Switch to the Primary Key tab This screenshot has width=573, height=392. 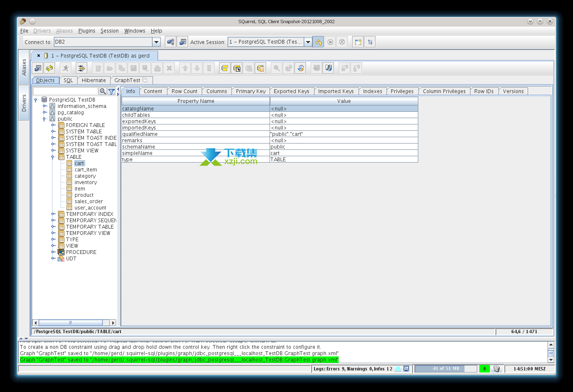pos(251,91)
